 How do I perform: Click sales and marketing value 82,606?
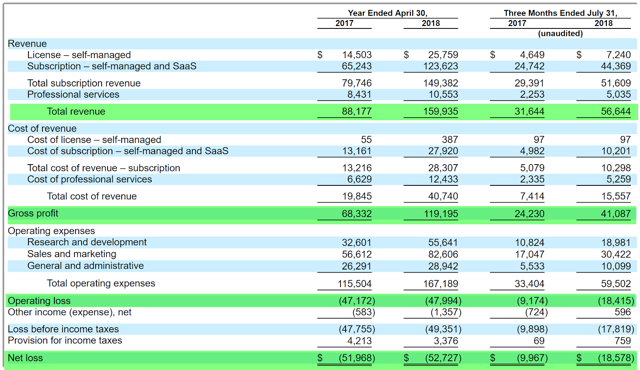pyautogui.click(x=443, y=255)
